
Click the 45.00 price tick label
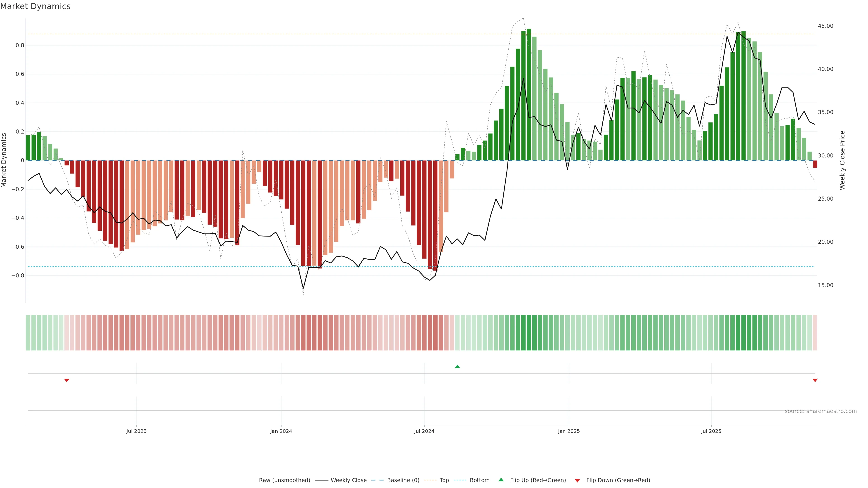pyautogui.click(x=825, y=26)
